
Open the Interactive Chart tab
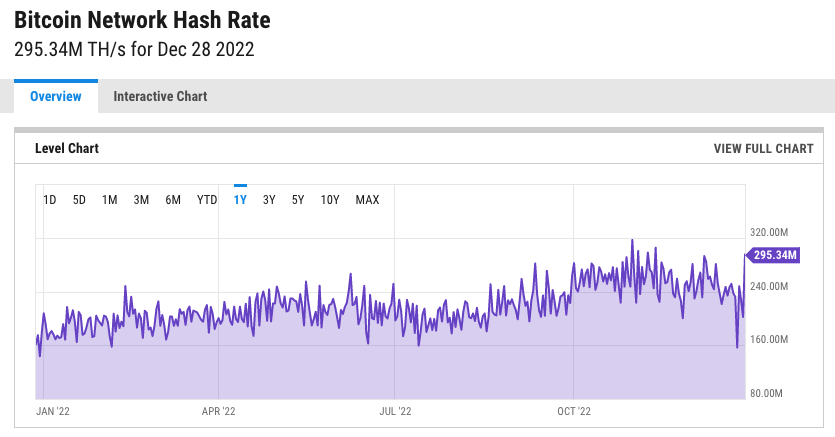pos(160,96)
